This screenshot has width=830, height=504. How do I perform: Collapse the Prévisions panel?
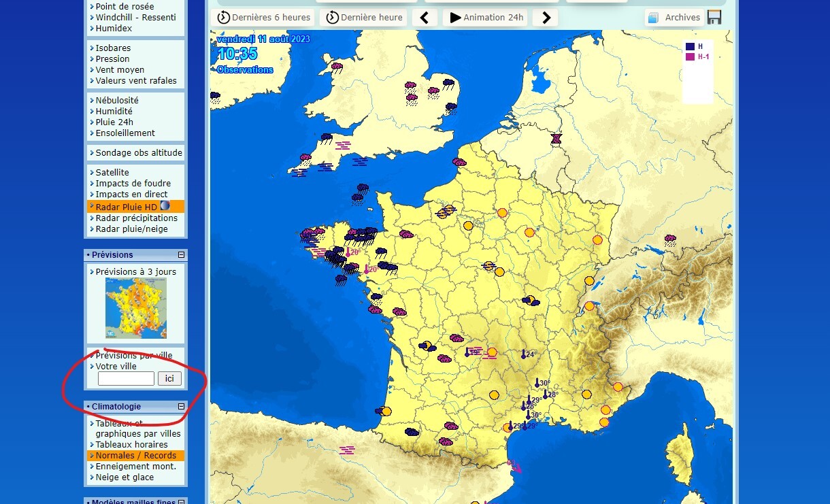pyautogui.click(x=181, y=255)
